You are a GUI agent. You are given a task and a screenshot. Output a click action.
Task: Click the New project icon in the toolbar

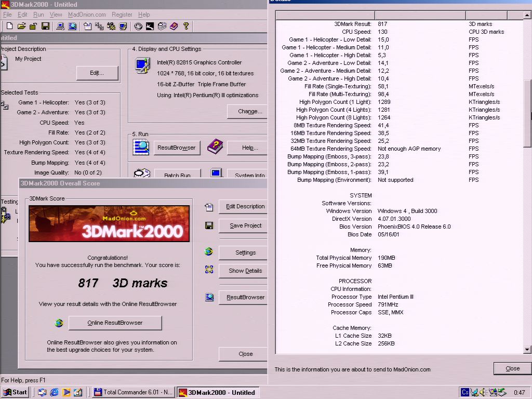tap(9, 26)
